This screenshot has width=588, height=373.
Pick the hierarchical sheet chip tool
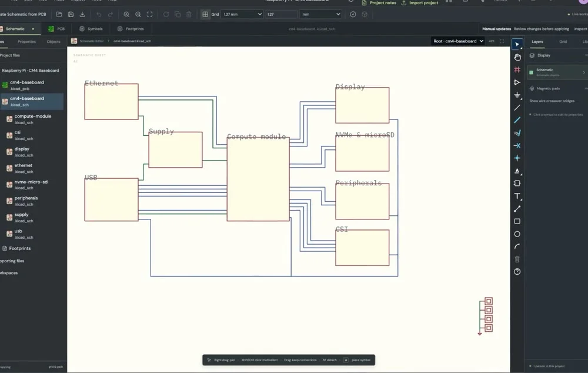(x=517, y=183)
